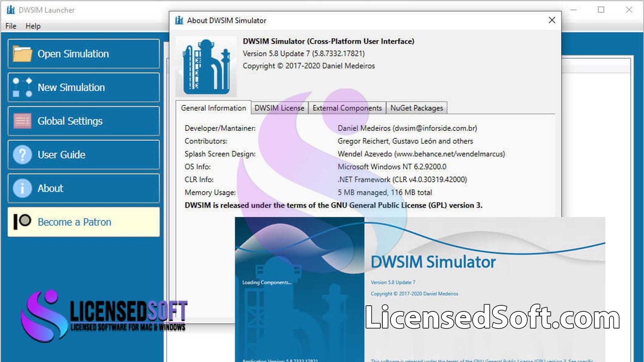
Task: Maximize the DWSIM Launcher window
Action: (x=601, y=10)
